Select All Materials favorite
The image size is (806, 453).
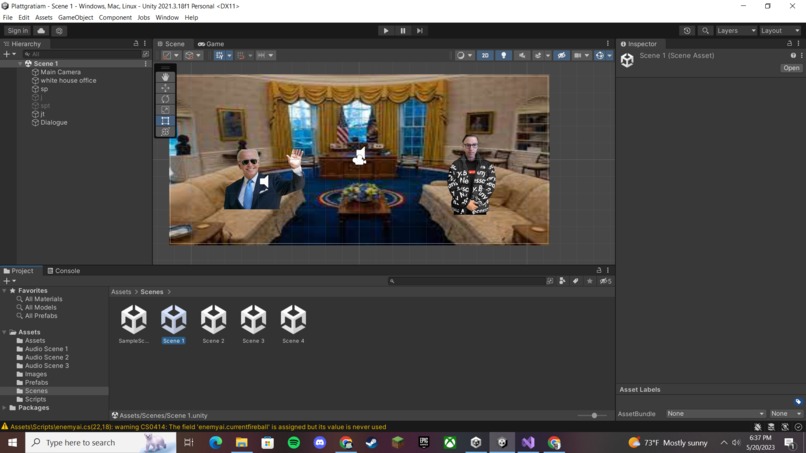click(x=43, y=299)
